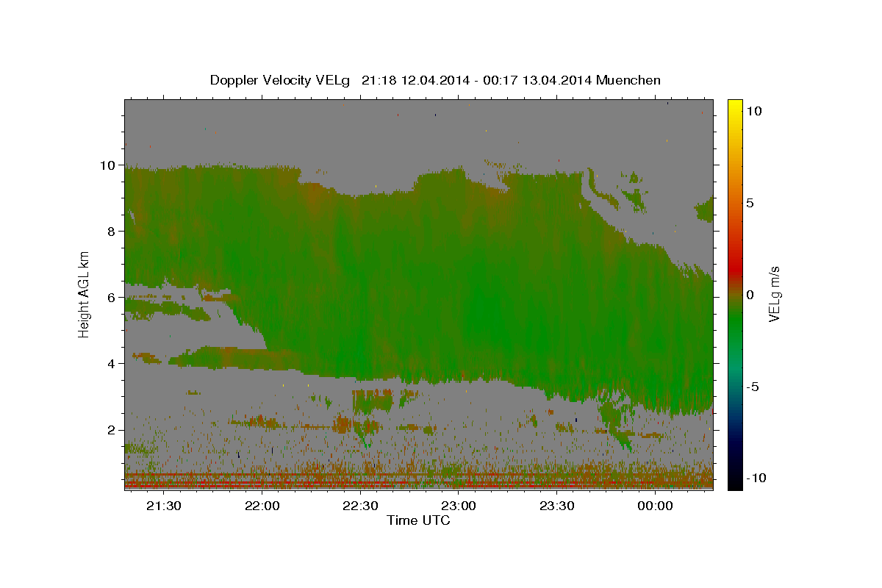The image size is (882, 588).
Task: Click the 23:30 time tick label
Action: pos(557,506)
